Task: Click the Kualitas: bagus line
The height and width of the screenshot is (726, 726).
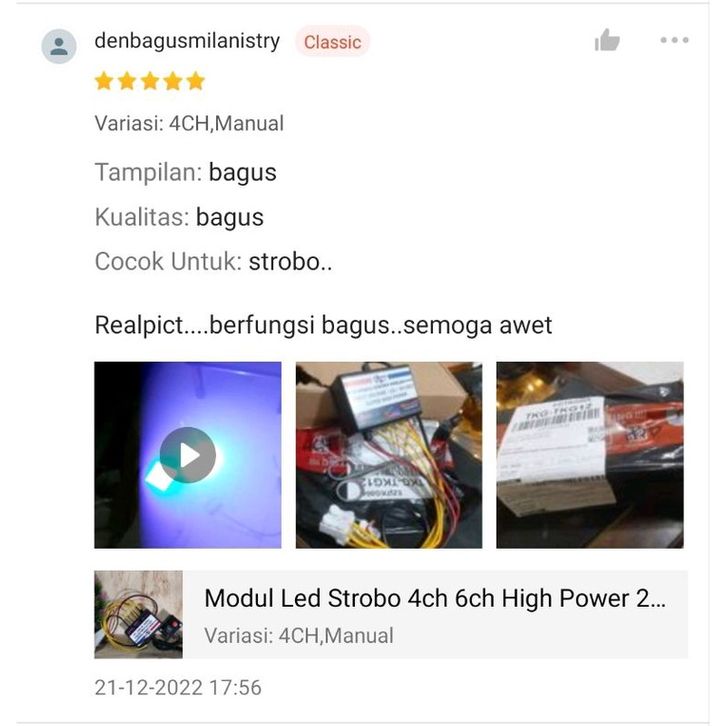Action: pyautogui.click(x=179, y=217)
